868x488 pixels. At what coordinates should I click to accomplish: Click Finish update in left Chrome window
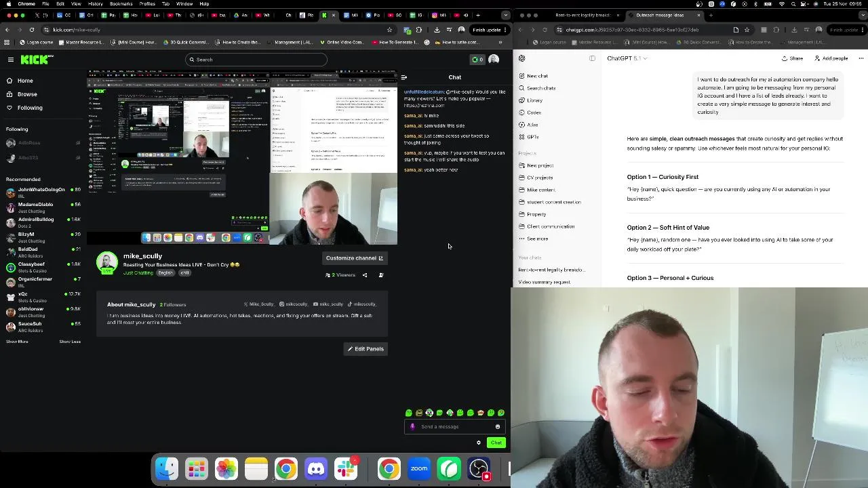[487, 30]
